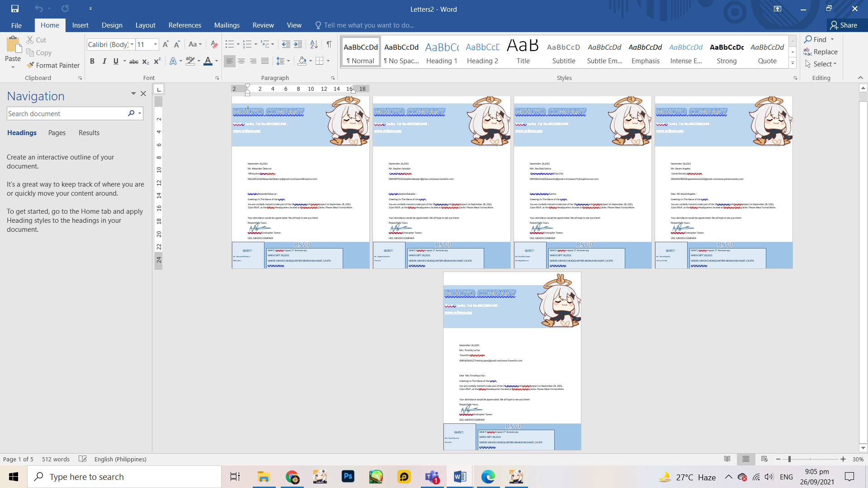
Task: Click the Sort icon in Paragraph group
Action: point(314,44)
